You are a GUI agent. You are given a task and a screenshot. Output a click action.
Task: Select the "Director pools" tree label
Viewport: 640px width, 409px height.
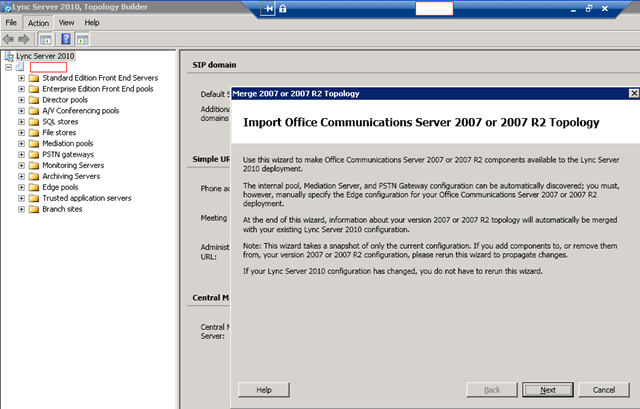(65, 100)
